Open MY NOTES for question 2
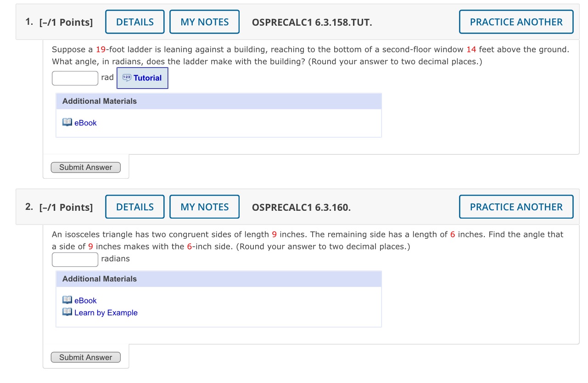Screen dimensions: 588x383 pyautogui.click(x=205, y=207)
